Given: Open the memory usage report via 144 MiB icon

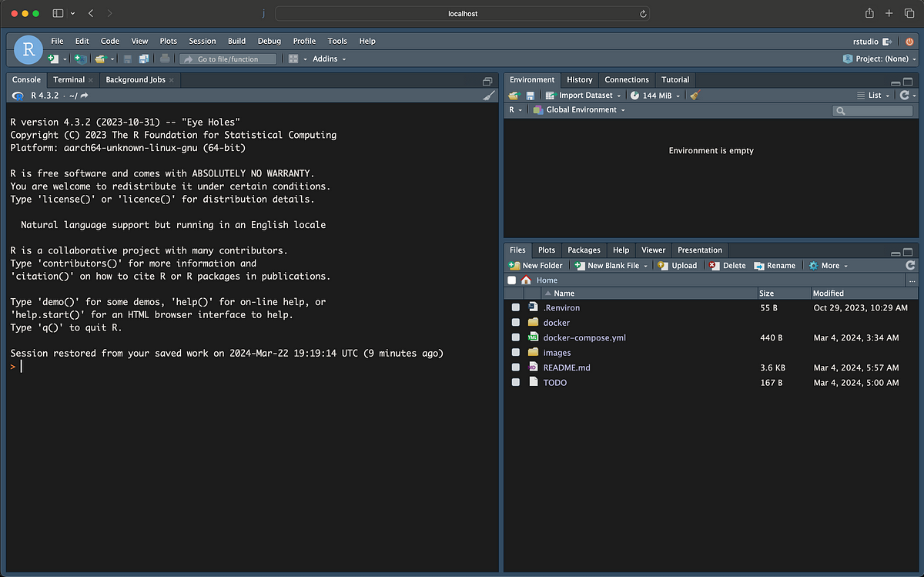Looking at the screenshot, I should click(653, 96).
